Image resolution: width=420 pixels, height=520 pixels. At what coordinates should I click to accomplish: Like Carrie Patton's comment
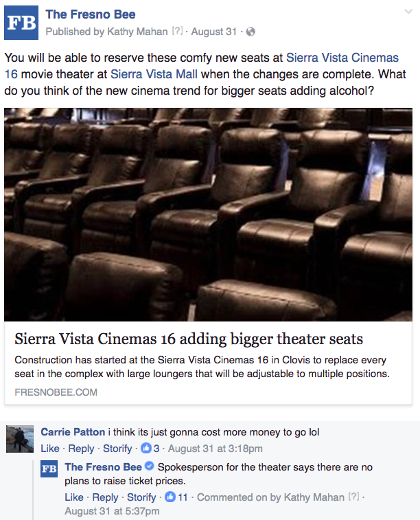50,449
